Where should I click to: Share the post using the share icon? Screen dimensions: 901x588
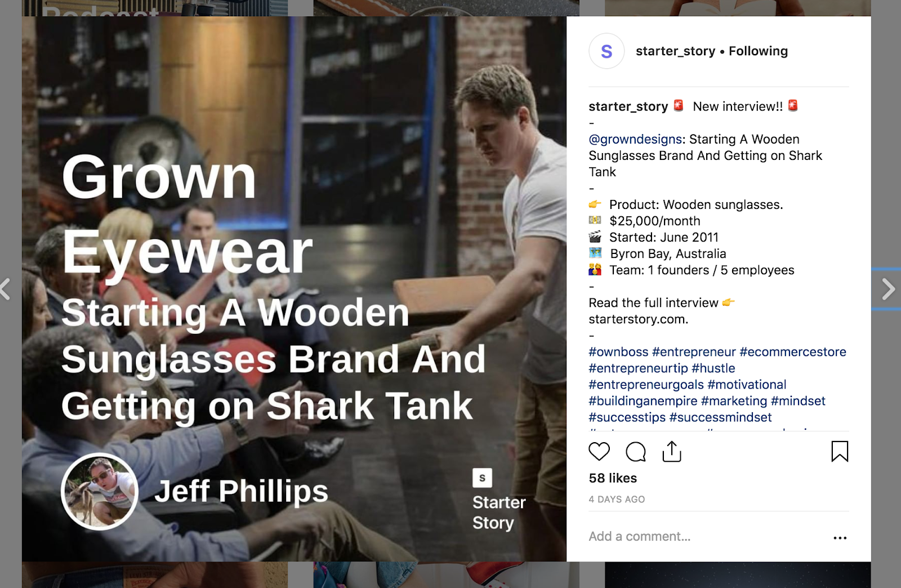[x=672, y=451]
